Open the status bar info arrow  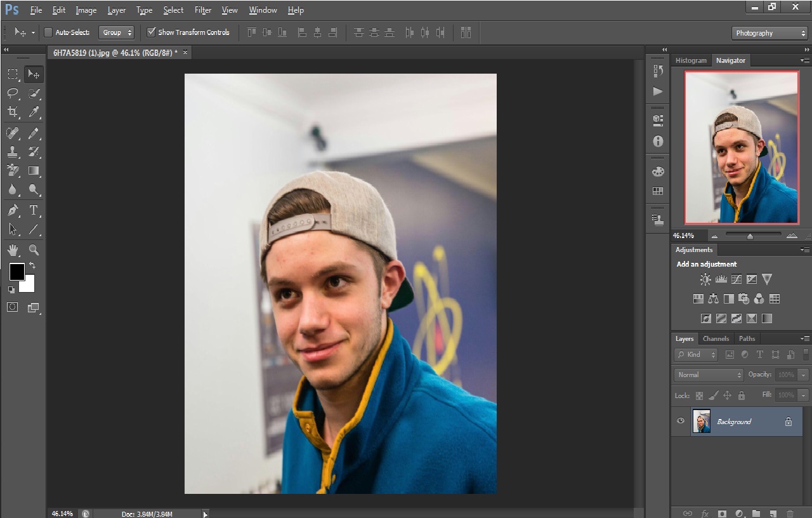pos(205,514)
